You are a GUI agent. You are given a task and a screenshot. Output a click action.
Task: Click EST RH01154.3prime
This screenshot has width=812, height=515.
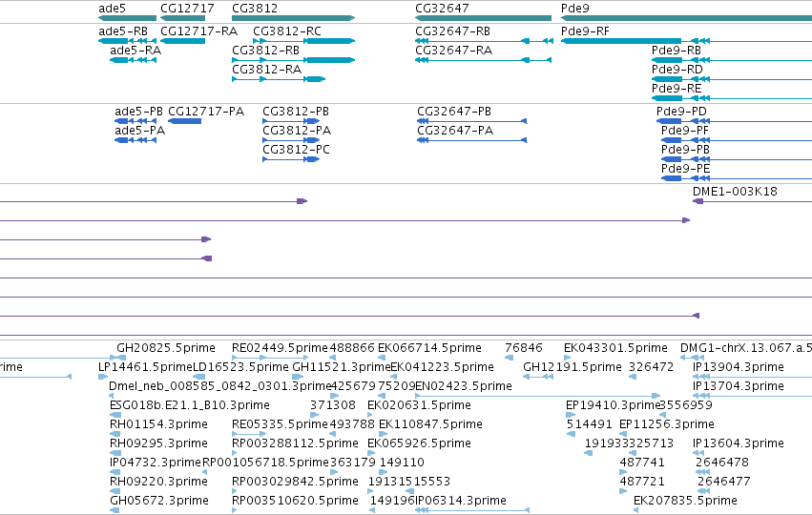158,425
